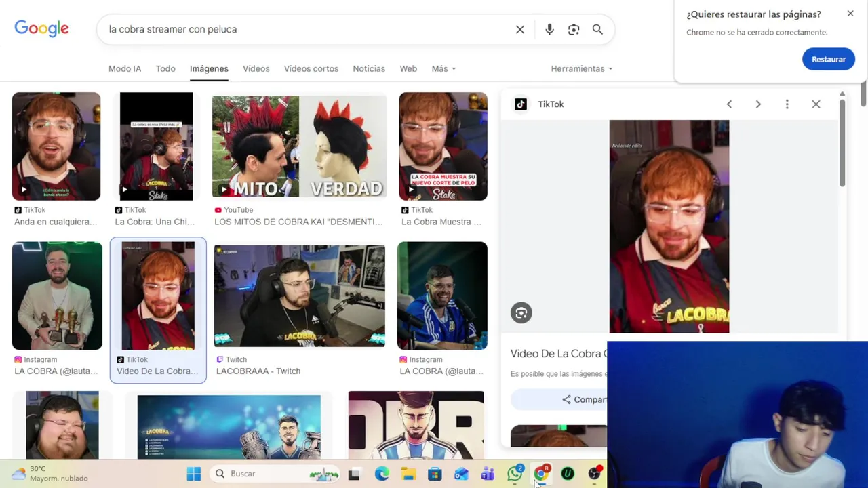Image resolution: width=868 pixels, height=488 pixels.
Task: Dismiss the restore pages popup
Action: (850, 14)
